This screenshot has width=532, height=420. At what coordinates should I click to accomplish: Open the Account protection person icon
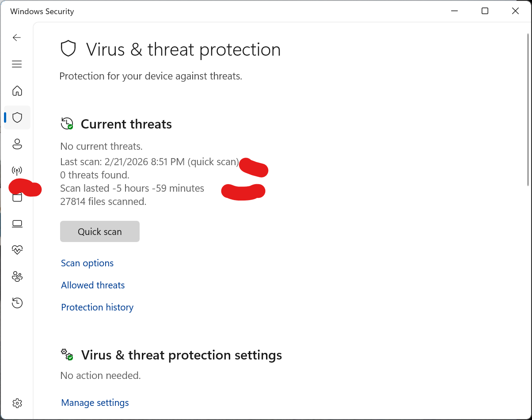click(17, 144)
